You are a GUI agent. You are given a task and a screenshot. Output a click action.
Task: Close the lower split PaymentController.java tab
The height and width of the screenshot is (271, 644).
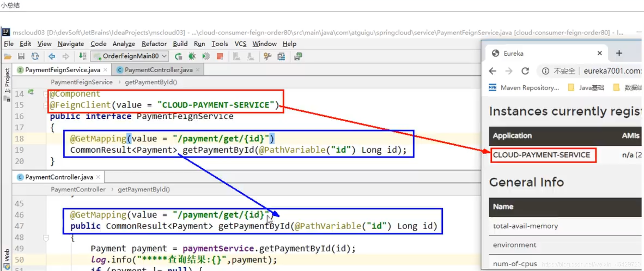coord(98,177)
